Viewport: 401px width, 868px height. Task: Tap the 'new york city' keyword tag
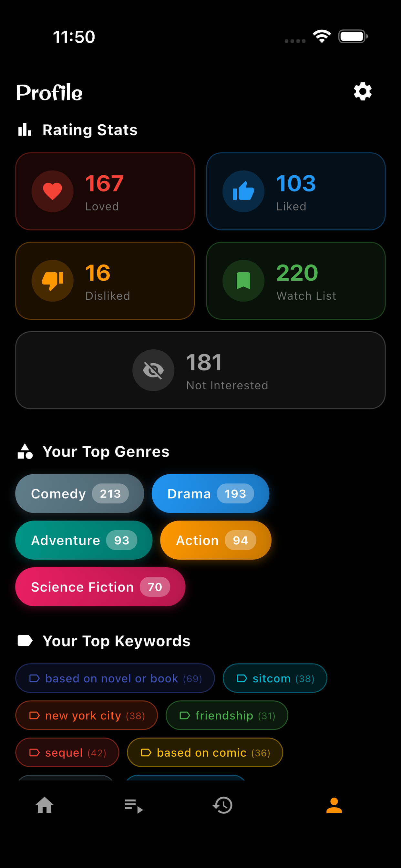click(x=87, y=715)
